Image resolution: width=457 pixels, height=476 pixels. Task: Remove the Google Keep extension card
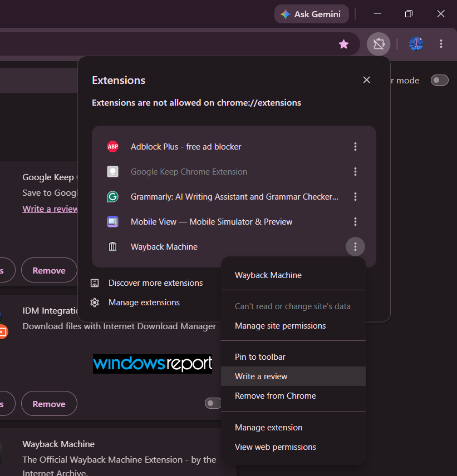click(49, 270)
